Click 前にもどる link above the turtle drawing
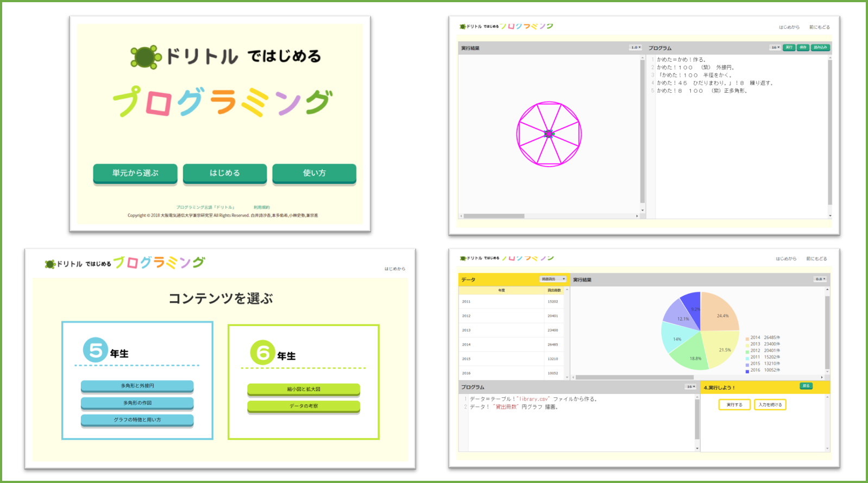868x483 pixels. tap(819, 27)
